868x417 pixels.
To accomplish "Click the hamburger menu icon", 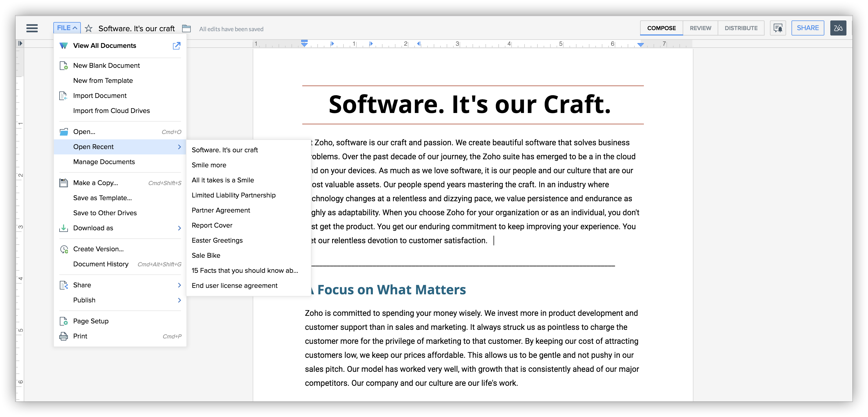I will [32, 28].
